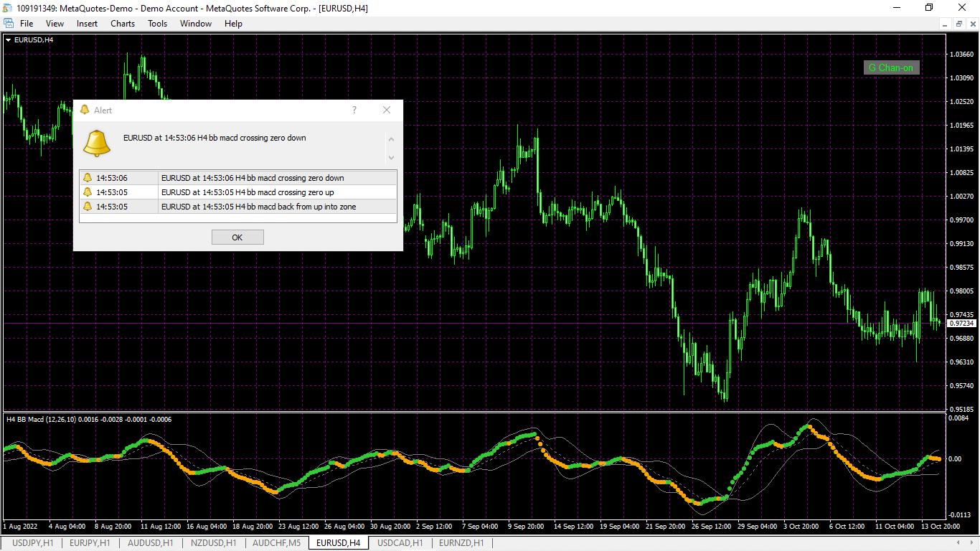Switch to the USDJPY,H1 chart tab

pyautogui.click(x=32, y=543)
